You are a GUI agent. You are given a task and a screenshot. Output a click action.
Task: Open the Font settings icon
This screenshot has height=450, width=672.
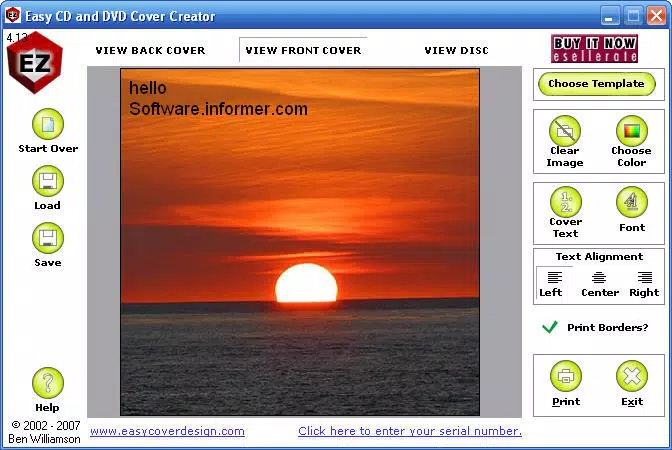pyautogui.click(x=632, y=202)
